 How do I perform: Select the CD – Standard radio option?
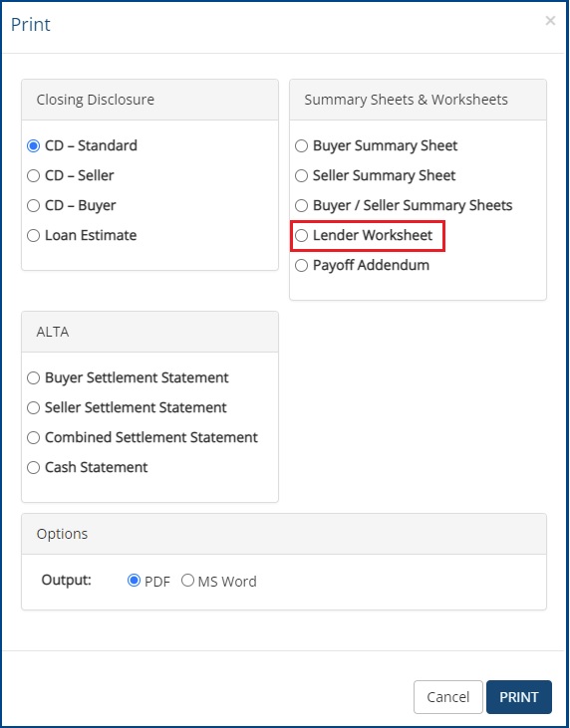pyautogui.click(x=34, y=145)
